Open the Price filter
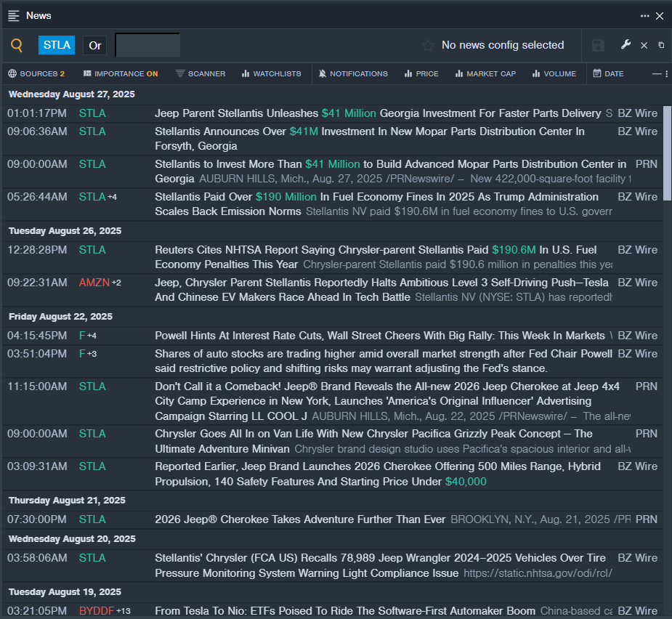 pyautogui.click(x=421, y=73)
